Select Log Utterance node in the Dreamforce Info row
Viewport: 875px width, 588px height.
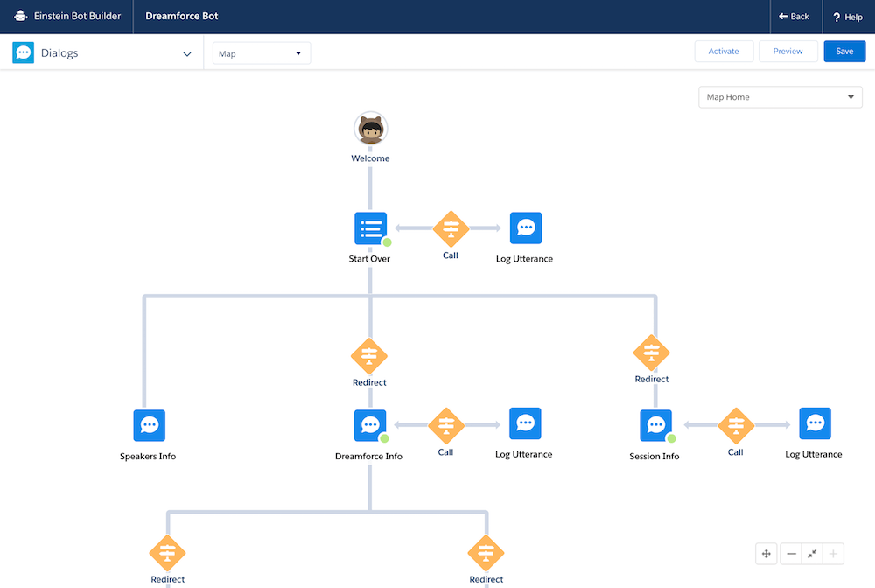click(525, 423)
